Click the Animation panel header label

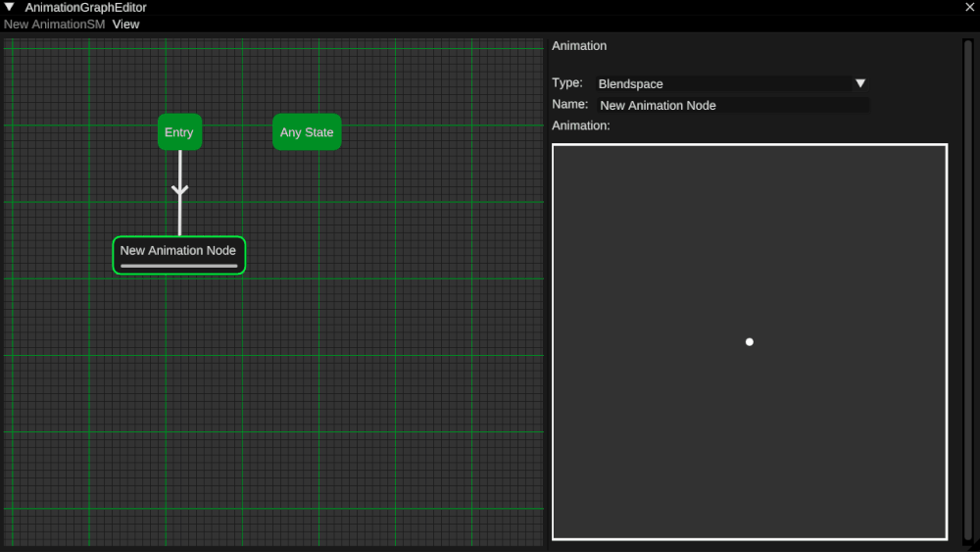pos(579,46)
